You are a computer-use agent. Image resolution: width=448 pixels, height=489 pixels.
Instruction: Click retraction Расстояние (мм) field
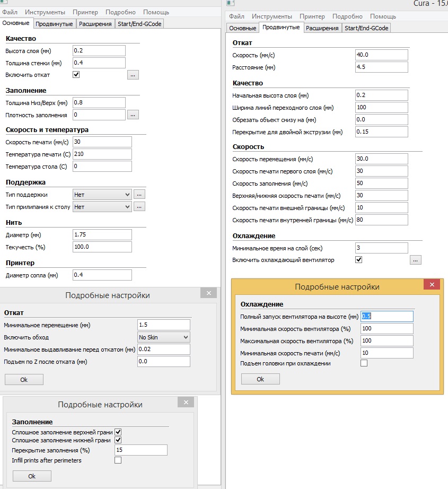tap(382, 67)
